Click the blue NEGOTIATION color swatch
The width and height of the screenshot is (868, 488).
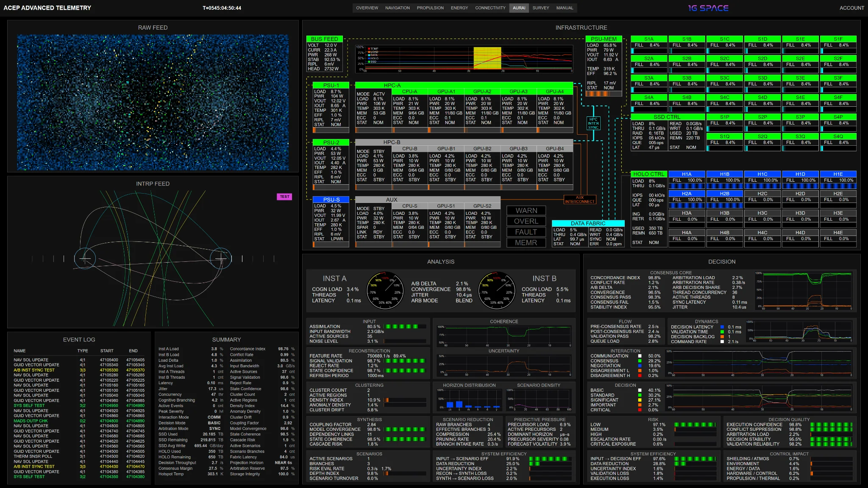click(640, 366)
